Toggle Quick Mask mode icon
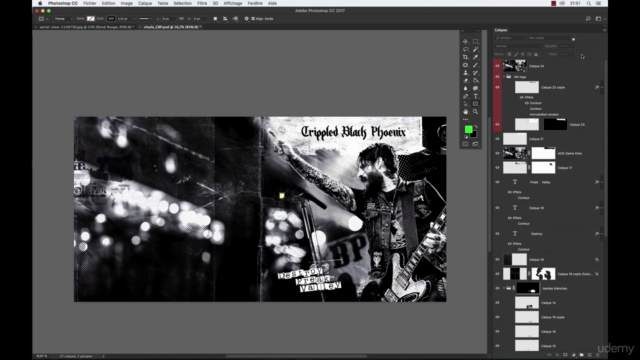Image resolution: width=640 pixels, height=360 pixels. coord(465,144)
